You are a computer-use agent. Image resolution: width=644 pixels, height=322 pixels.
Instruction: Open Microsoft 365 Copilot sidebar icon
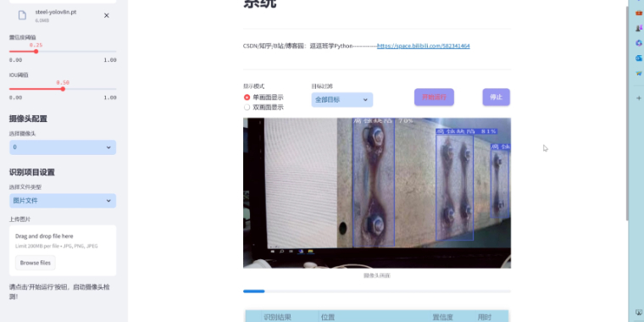coord(639,42)
